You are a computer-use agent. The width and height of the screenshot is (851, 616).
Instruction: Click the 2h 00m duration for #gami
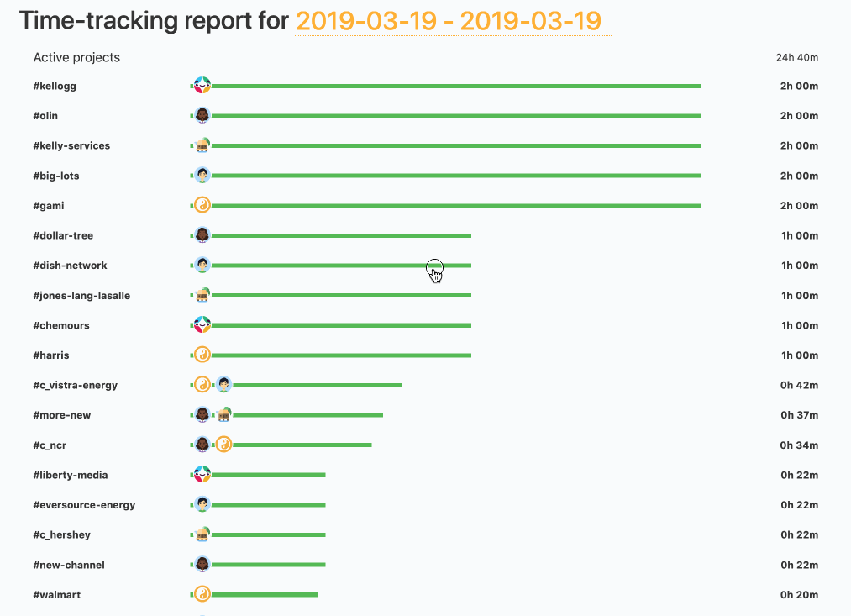(799, 205)
